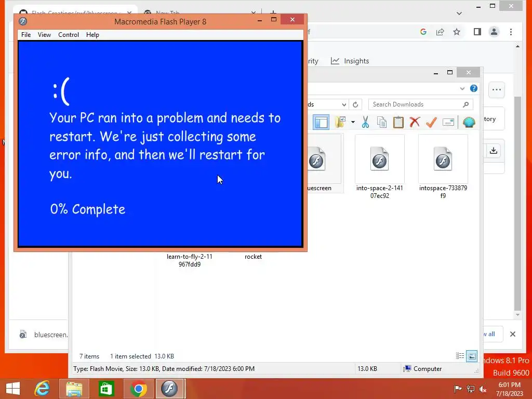The image size is (532, 399).
Task: Open the Windows Start button
Action: pyautogui.click(x=13, y=389)
